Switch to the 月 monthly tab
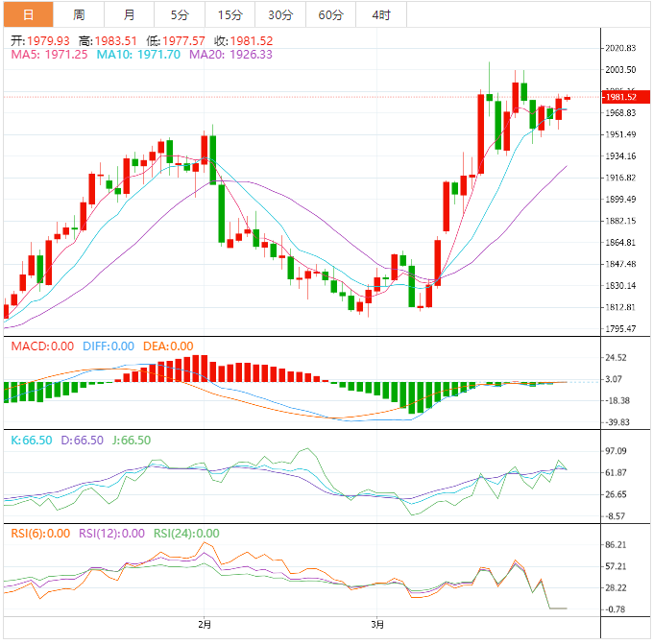Viewport: 653px width, 644px height. (x=129, y=14)
